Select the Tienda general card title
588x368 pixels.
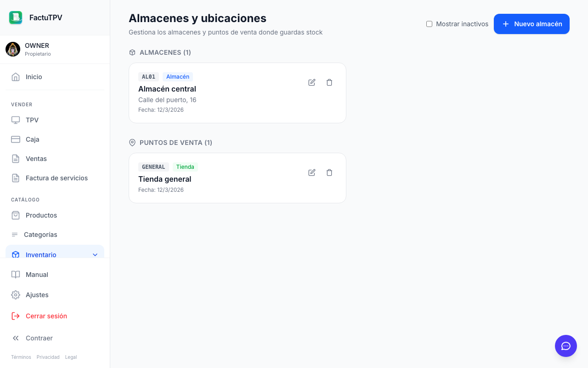(x=165, y=179)
